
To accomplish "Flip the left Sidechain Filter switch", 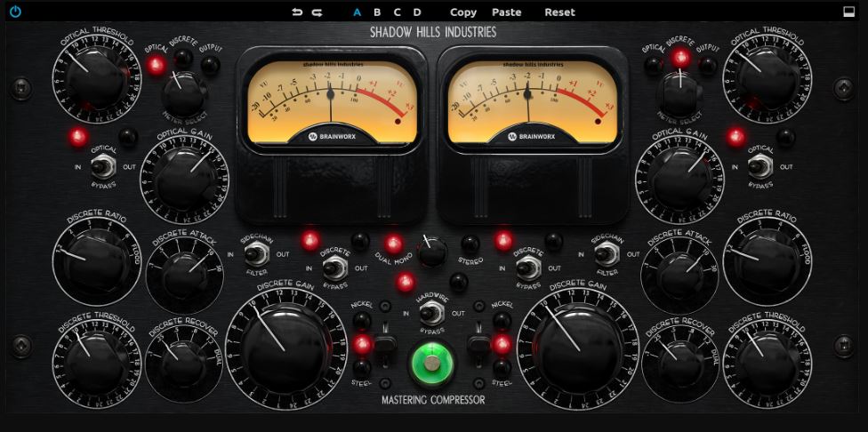I will [x=256, y=254].
